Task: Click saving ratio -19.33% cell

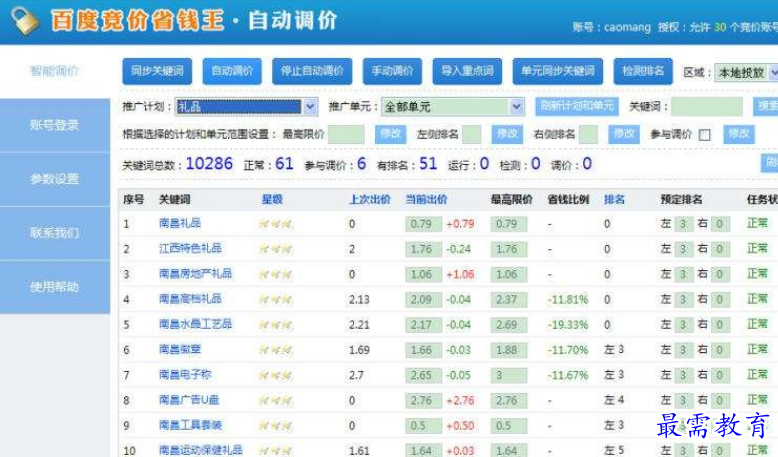Action: pos(568,325)
